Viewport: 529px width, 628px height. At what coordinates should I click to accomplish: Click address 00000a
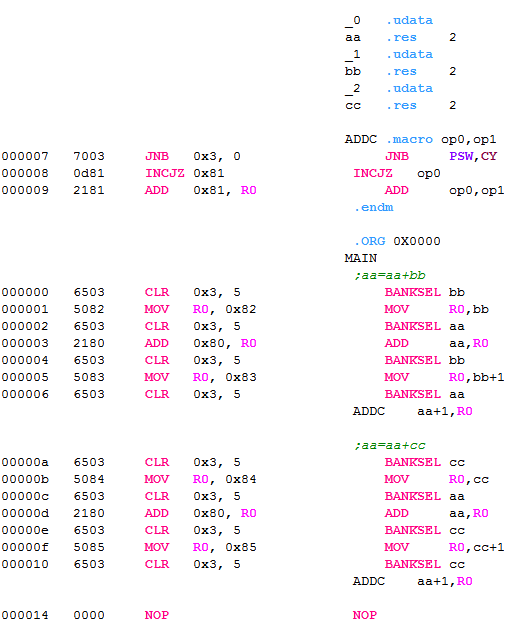tap(25, 462)
